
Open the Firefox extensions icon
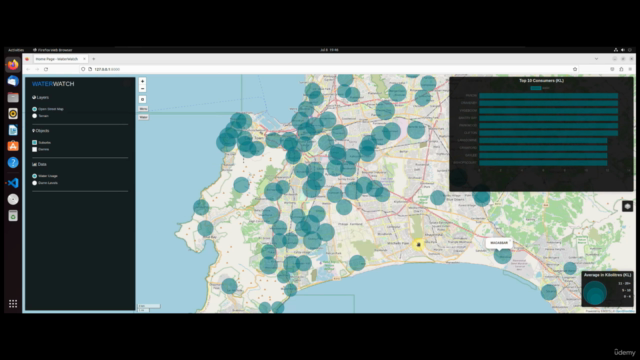pyautogui.click(x=621, y=69)
